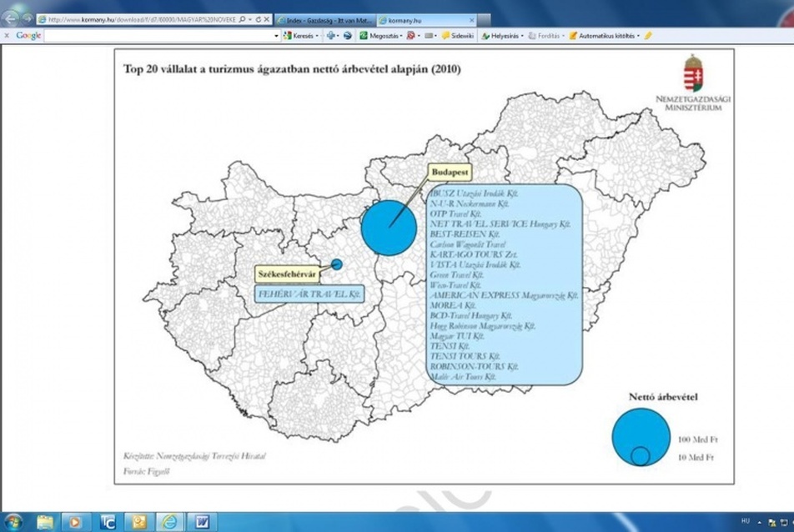Click the OTP Travel Kft. entry

(455, 213)
